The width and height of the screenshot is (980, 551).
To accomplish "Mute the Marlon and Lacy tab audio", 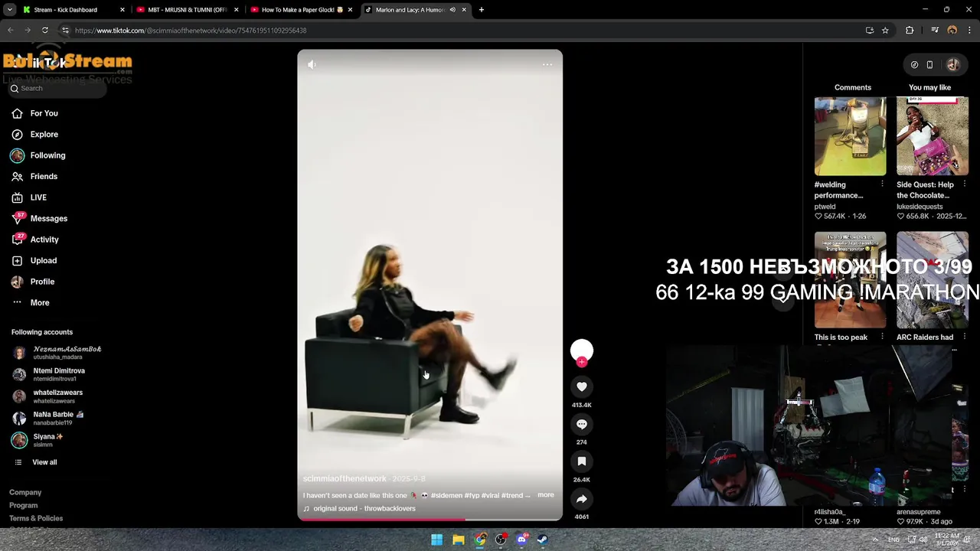I will pos(452,10).
